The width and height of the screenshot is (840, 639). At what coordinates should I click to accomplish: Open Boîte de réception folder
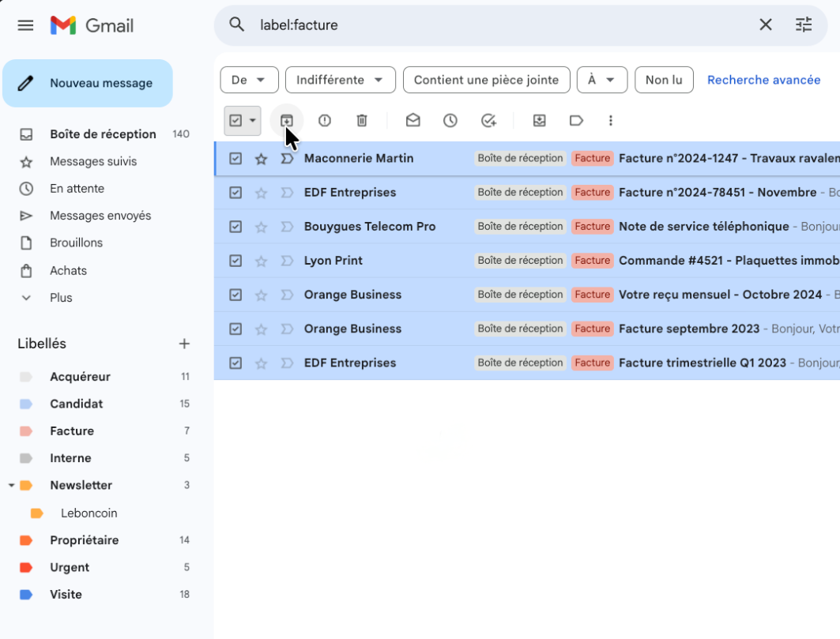103,134
